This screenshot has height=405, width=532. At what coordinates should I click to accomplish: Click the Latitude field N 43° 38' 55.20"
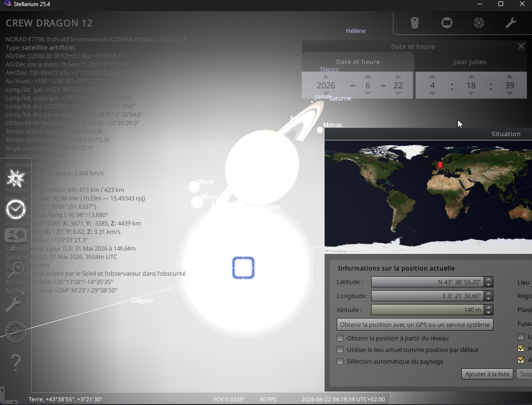point(428,282)
